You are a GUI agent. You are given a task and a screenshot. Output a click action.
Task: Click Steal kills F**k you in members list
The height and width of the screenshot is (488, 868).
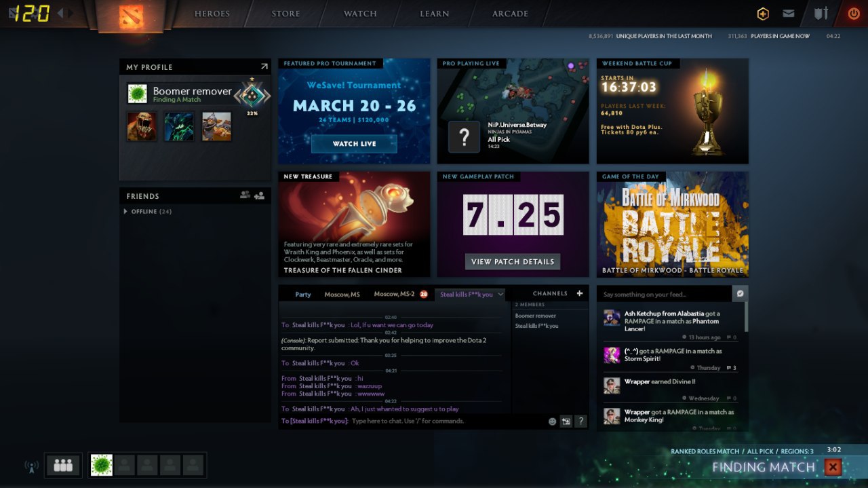tap(536, 326)
